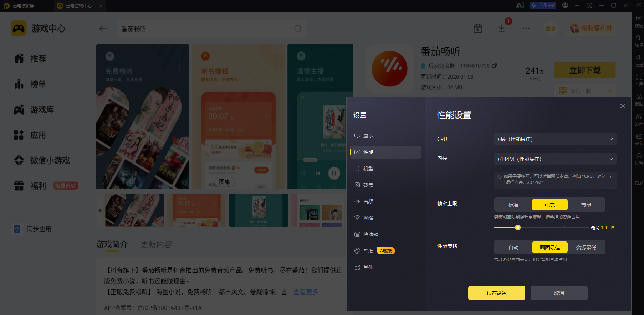644x315 pixels.
Task: Show 更多 tools in right sidebar
Action: [639, 179]
